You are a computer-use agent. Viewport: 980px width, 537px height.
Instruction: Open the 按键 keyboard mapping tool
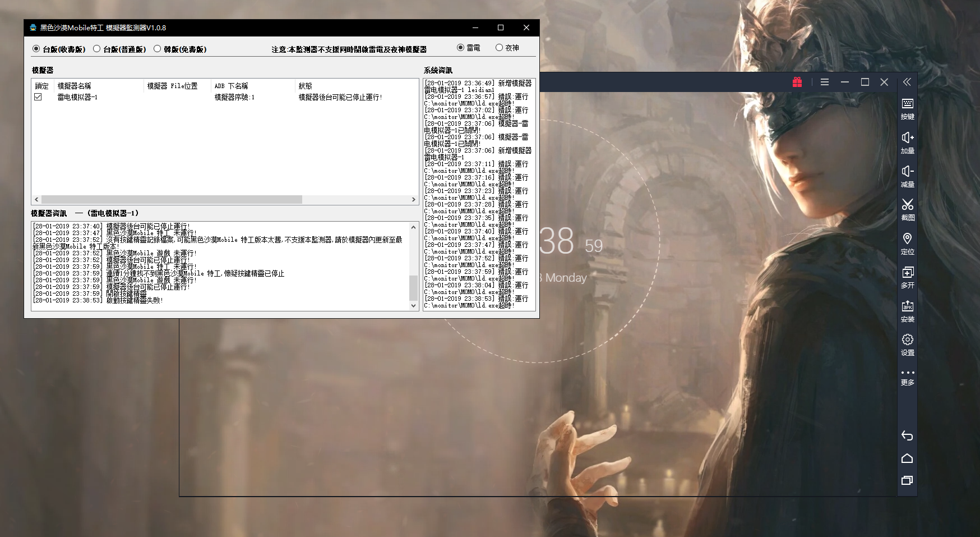coord(907,109)
